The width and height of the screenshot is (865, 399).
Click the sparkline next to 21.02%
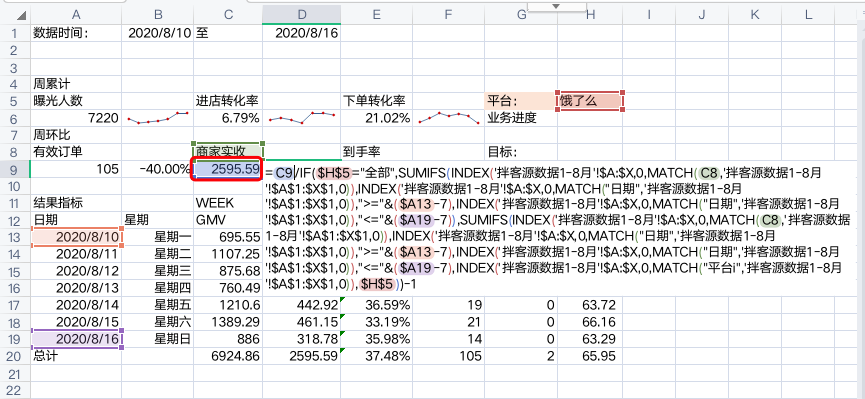[x=448, y=118]
